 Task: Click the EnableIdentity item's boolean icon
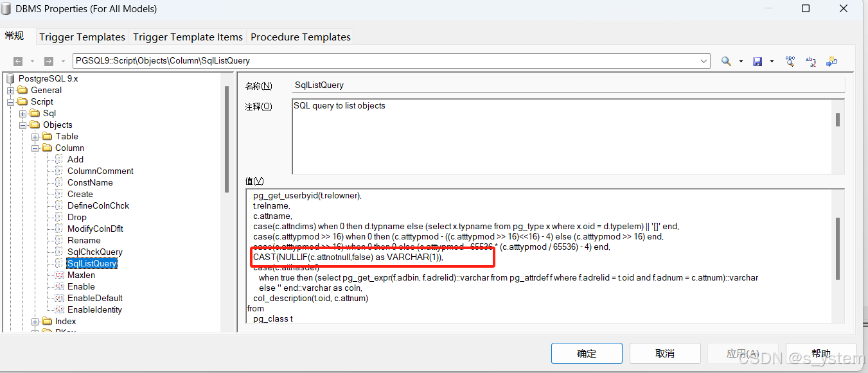click(59, 309)
